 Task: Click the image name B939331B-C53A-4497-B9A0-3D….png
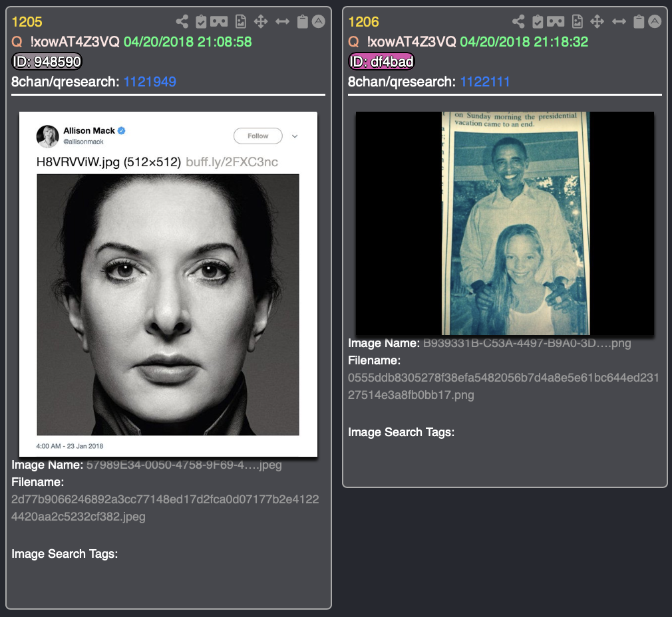pyautogui.click(x=527, y=343)
